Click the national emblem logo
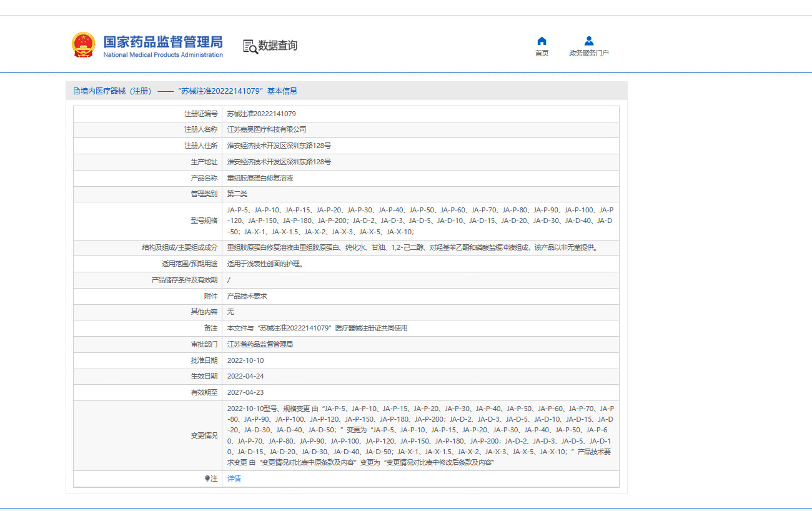The height and width of the screenshot is (511, 812). (x=84, y=45)
